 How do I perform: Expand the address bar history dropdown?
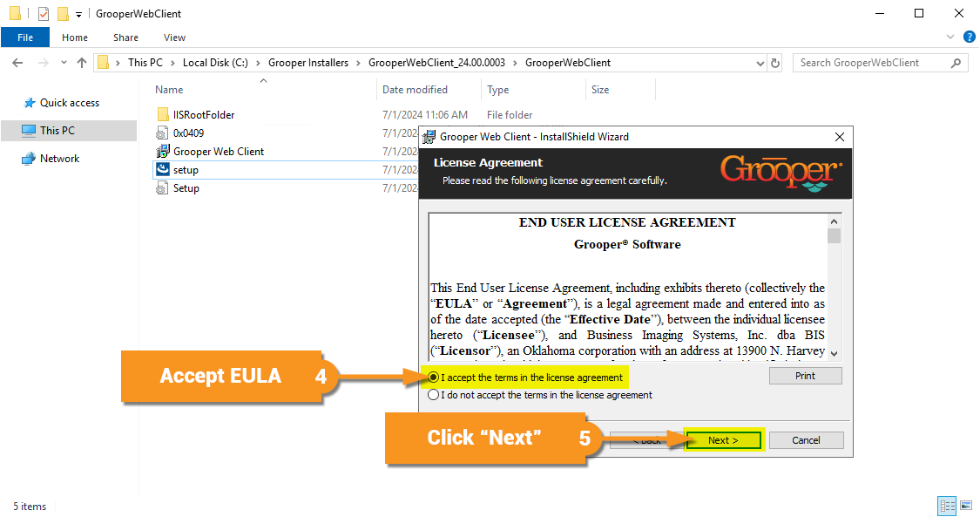click(760, 63)
